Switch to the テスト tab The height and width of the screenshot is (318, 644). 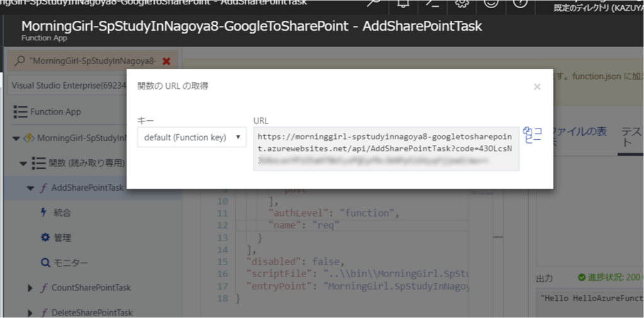[631, 137]
